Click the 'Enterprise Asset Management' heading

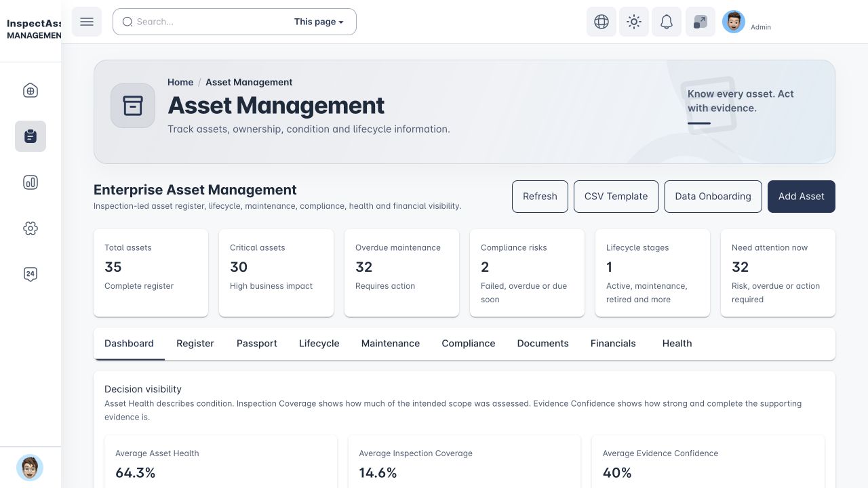point(195,190)
